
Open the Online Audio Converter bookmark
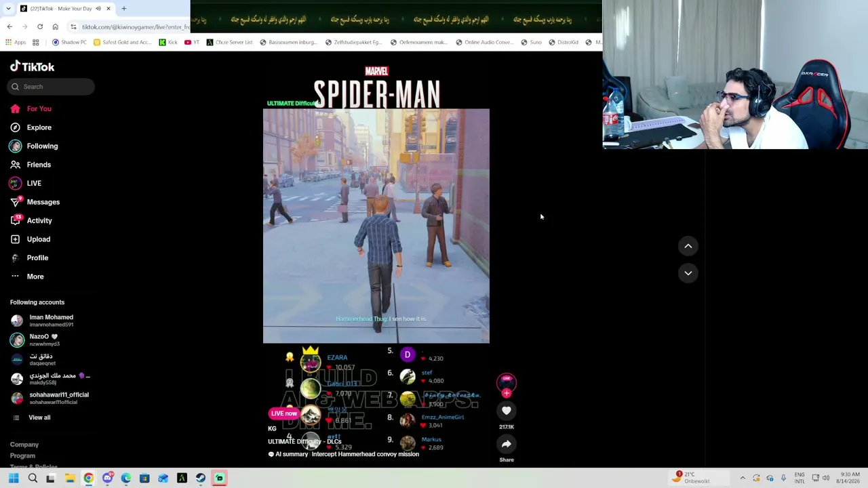click(484, 42)
